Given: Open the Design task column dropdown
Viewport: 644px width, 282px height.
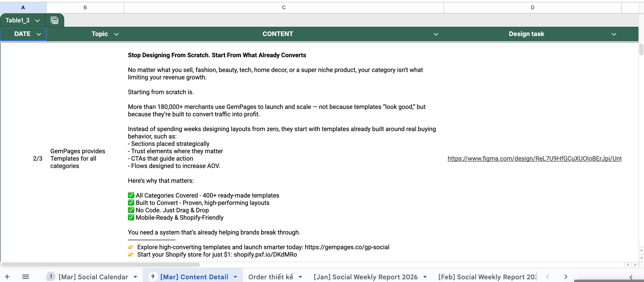Looking at the screenshot, I should coord(614,34).
